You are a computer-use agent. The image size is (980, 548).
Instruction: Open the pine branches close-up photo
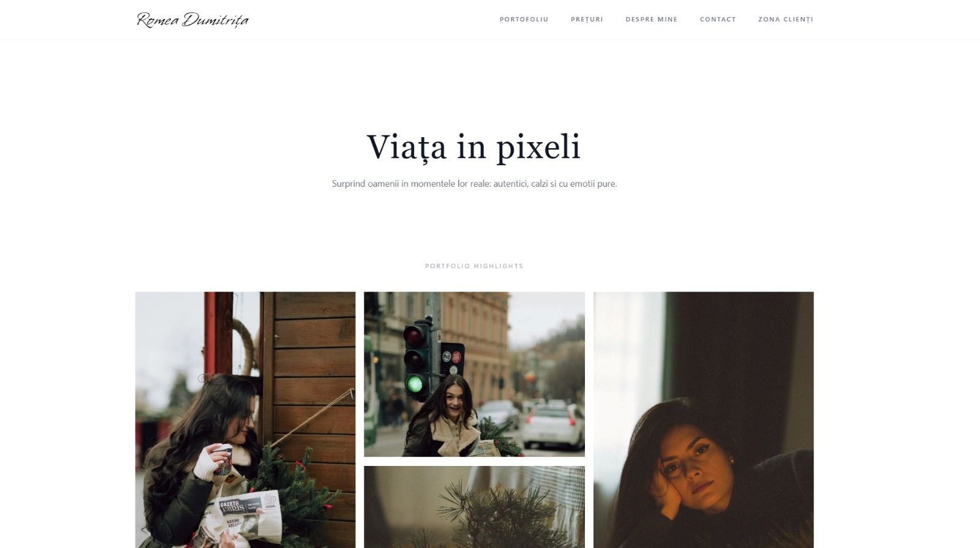click(474, 507)
